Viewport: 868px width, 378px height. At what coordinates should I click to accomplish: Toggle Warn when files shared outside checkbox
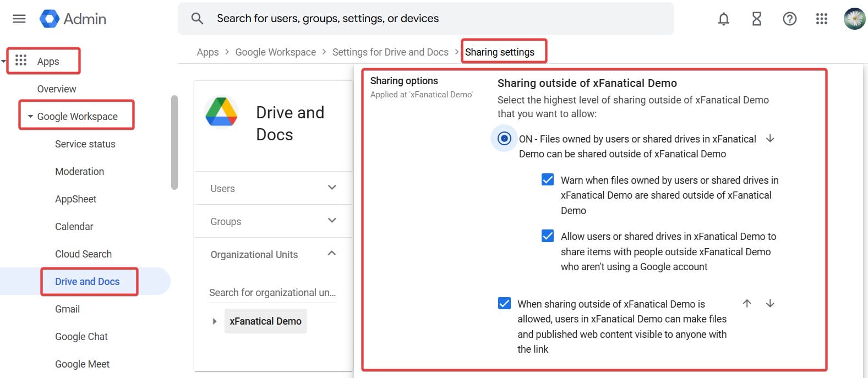(x=548, y=179)
